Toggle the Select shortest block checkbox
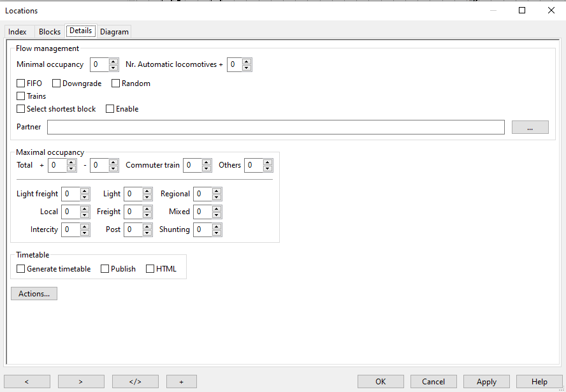 coord(21,109)
